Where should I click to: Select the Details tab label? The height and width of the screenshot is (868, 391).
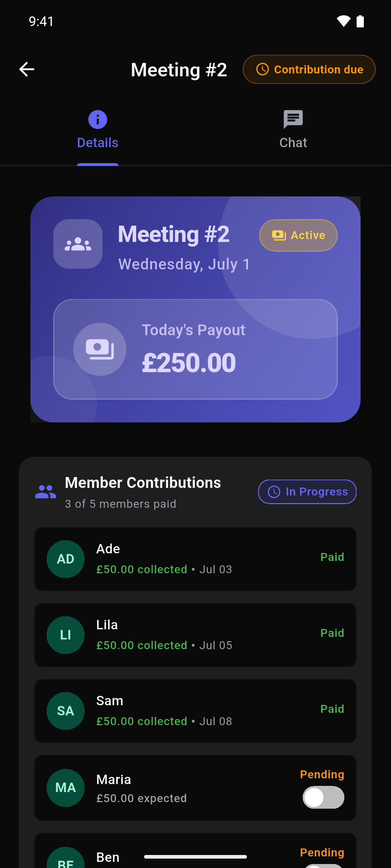tap(98, 143)
